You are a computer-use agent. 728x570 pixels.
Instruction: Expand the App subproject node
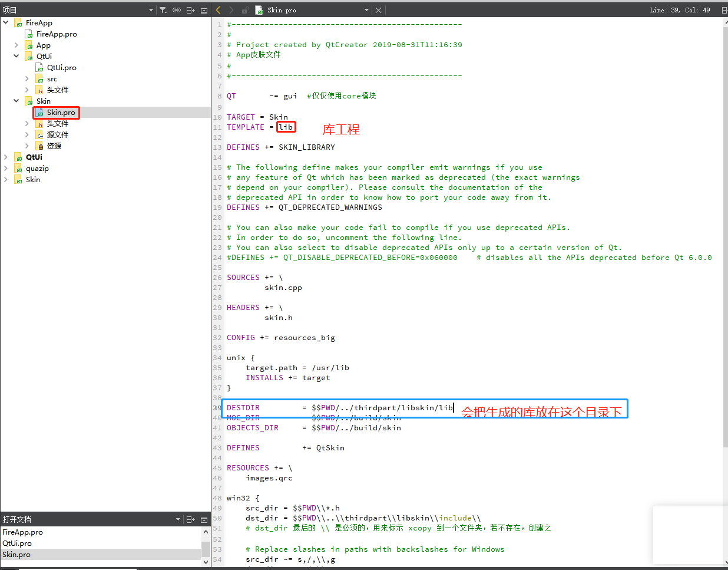[16, 45]
